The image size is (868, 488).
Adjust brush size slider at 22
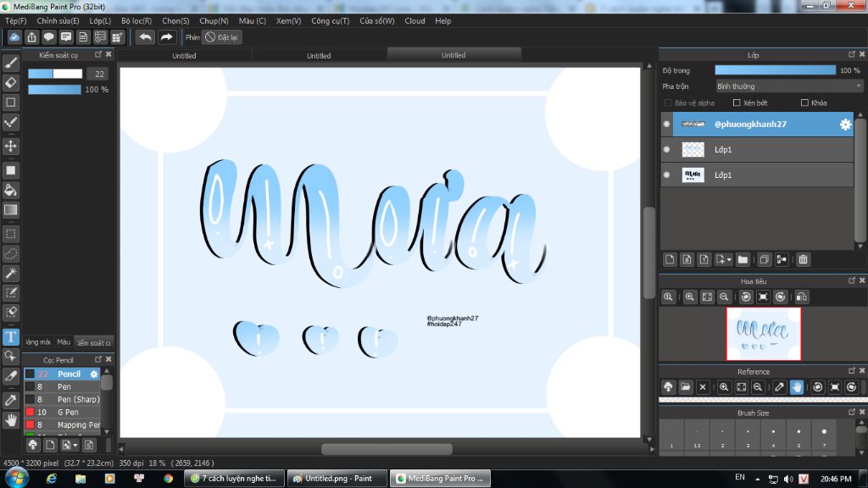click(x=55, y=74)
